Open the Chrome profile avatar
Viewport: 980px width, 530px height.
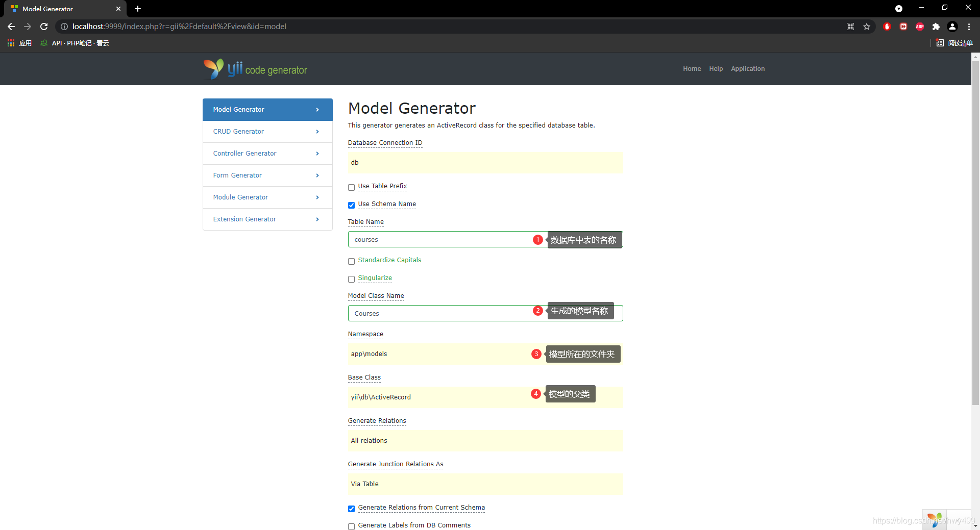click(x=952, y=27)
